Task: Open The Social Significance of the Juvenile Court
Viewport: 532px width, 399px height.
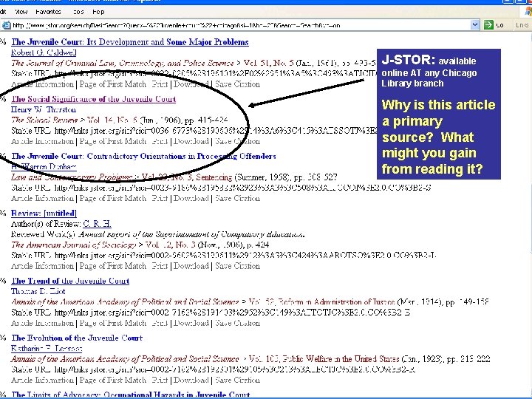Action: tap(93, 99)
